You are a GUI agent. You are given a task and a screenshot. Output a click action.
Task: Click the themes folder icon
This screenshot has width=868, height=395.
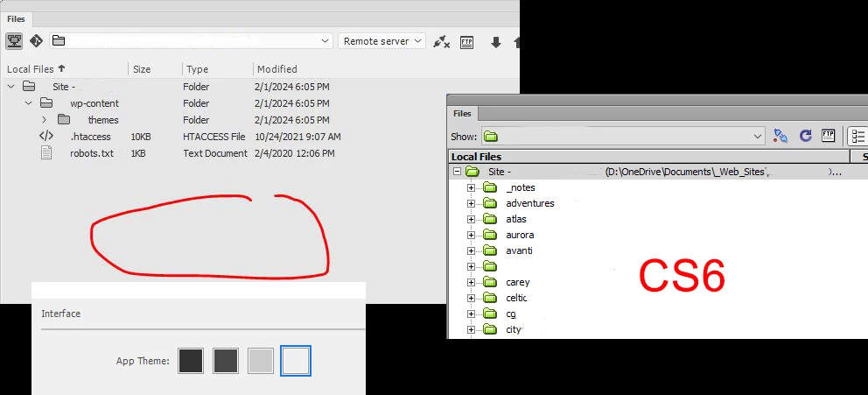coord(64,120)
